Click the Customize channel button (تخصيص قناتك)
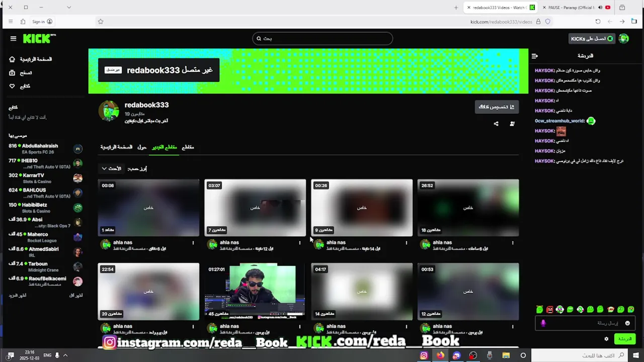This screenshot has height=362, width=644. point(497,107)
